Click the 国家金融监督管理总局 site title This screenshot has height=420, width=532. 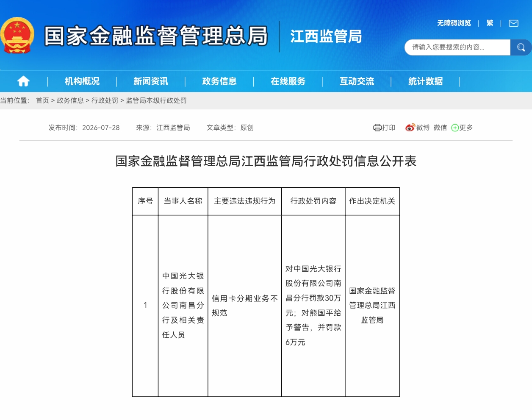tap(156, 36)
